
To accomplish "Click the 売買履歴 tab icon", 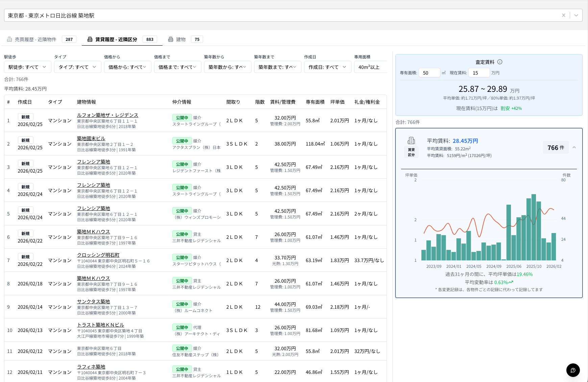I will 9,40.
